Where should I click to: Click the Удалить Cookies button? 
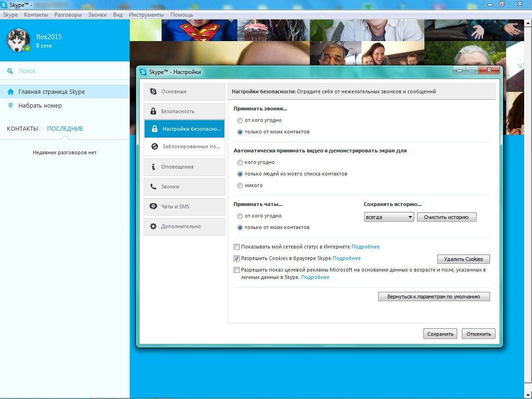click(x=463, y=259)
